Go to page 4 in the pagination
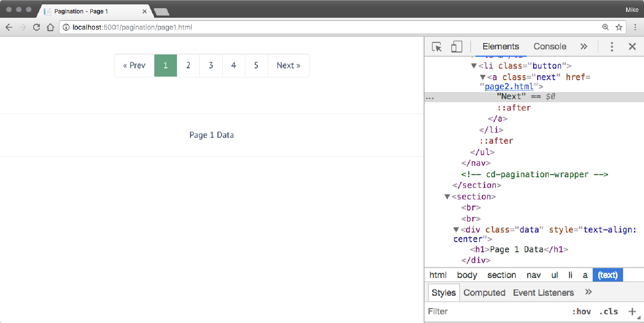The width and height of the screenshot is (644, 323). coord(234,66)
